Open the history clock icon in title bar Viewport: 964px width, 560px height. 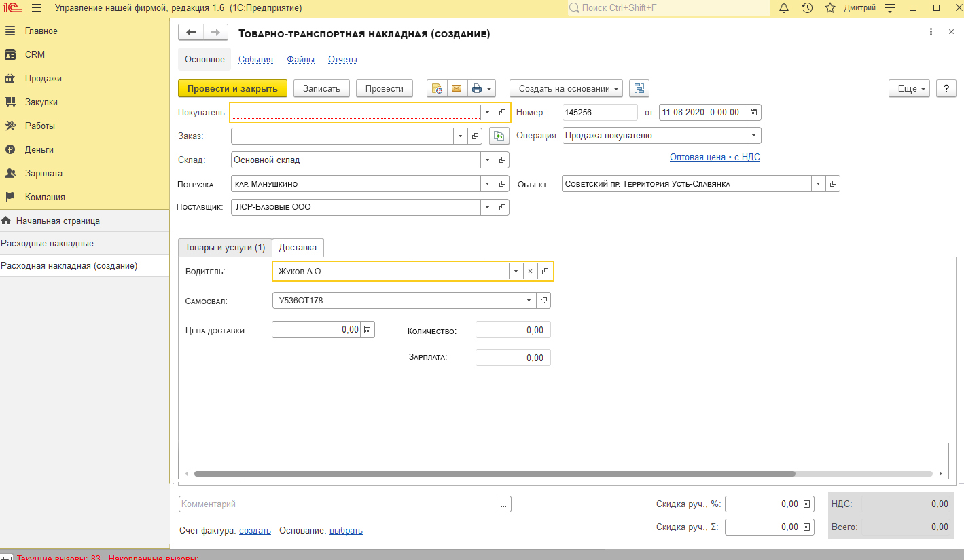tap(807, 8)
